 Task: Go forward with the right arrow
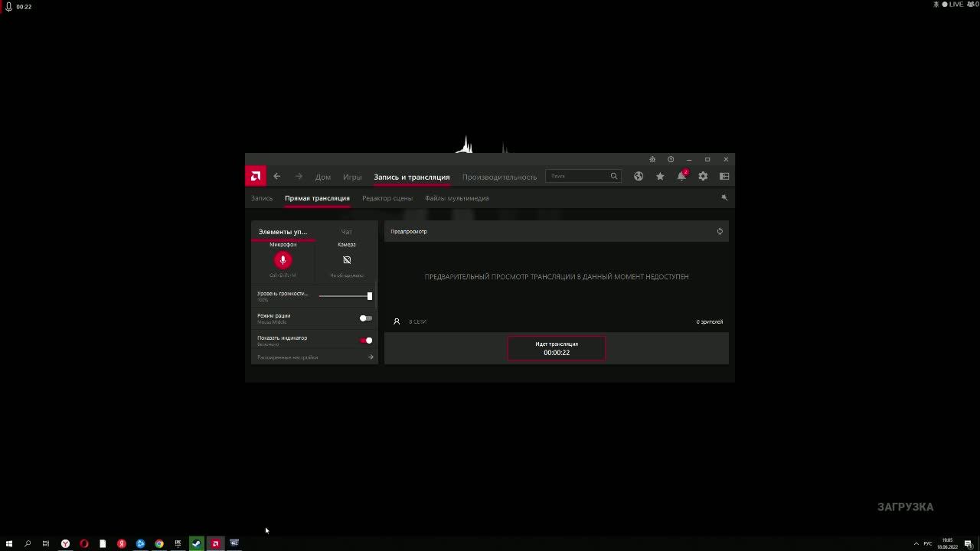pyautogui.click(x=299, y=177)
